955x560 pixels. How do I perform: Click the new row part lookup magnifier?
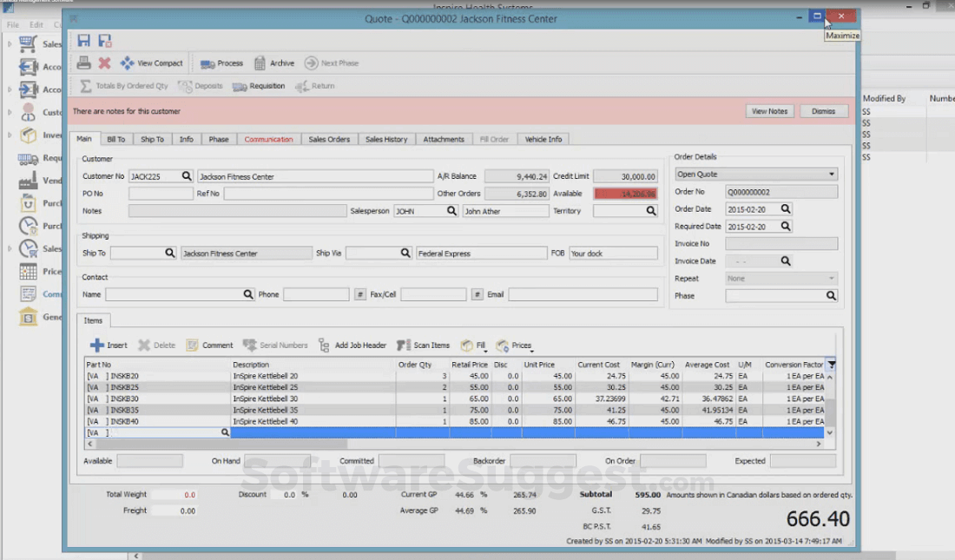(x=225, y=432)
